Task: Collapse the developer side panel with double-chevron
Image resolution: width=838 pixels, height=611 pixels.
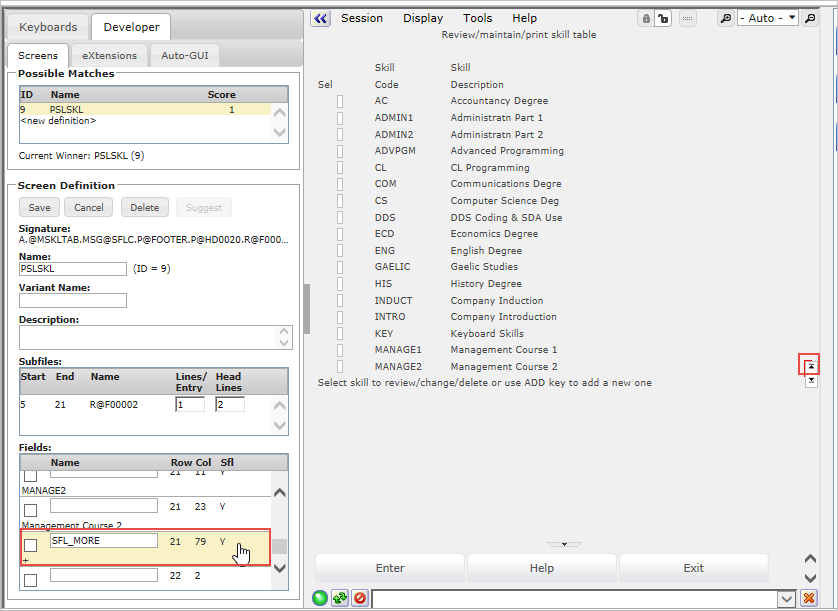Action: 320,19
